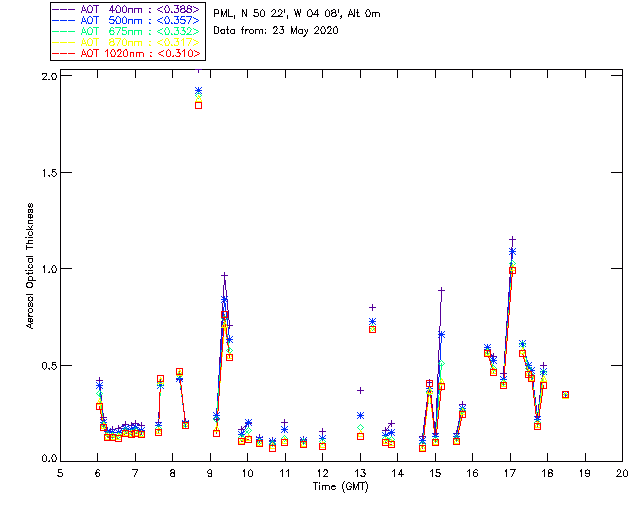Viewport: 640px width, 512px height.
Task: Click the last data marker near 18.5 hours
Action: click(x=565, y=395)
